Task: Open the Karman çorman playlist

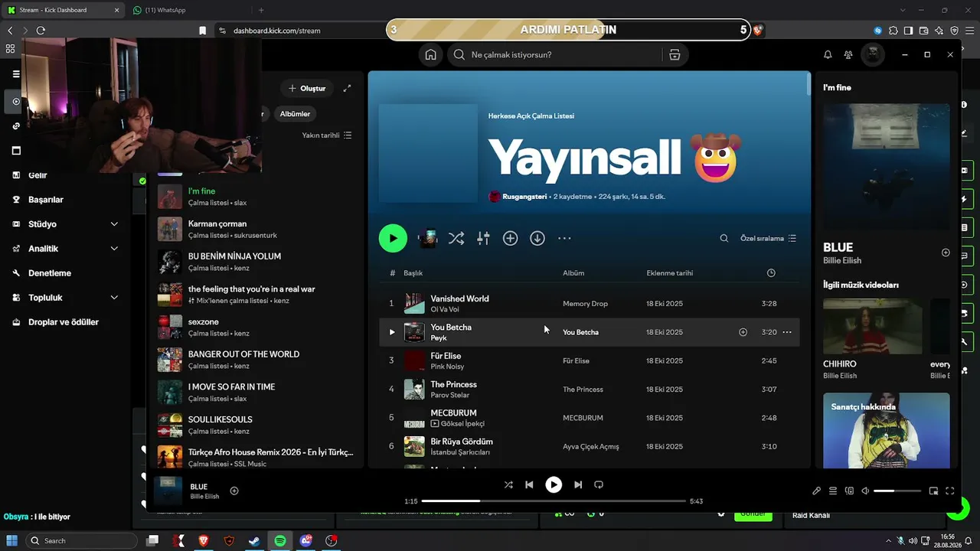Action: [x=256, y=229]
